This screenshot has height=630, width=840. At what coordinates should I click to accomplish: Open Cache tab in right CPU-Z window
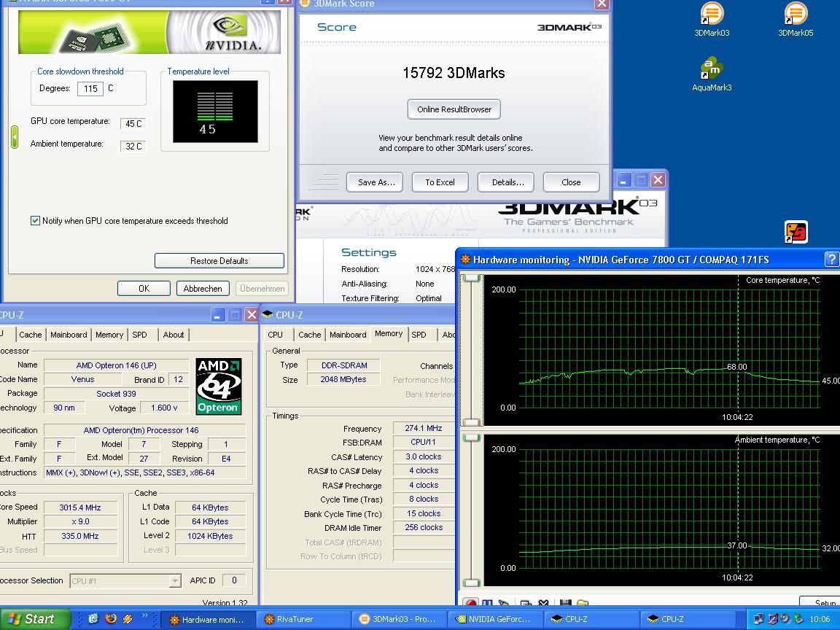(310, 334)
